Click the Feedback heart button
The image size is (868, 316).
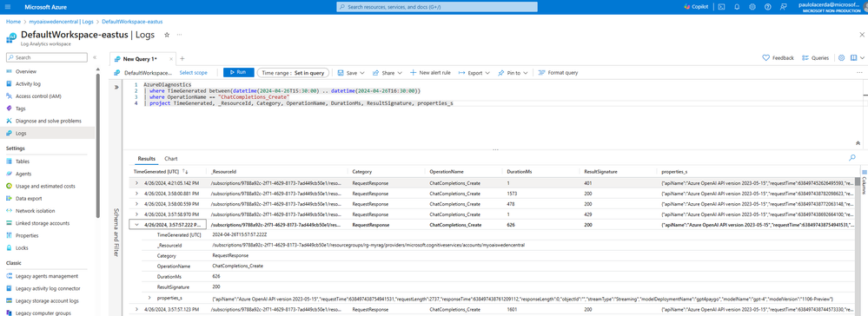pyautogui.click(x=779, y=57)
